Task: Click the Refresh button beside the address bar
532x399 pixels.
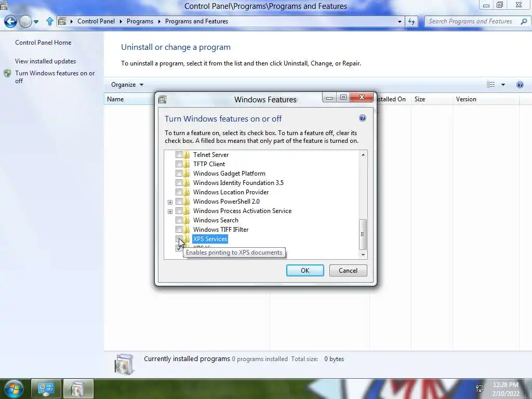Action: coord(411,21)
